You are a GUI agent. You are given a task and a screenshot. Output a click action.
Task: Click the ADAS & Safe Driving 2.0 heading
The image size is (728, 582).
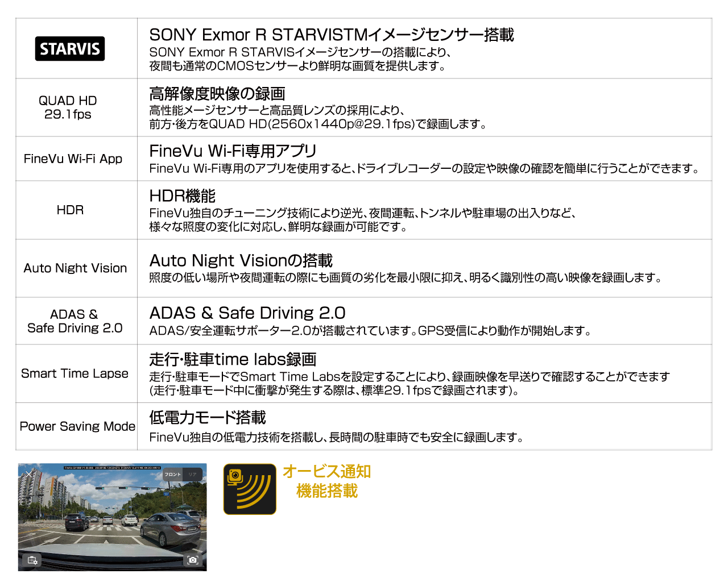click(x=247, y=313)
